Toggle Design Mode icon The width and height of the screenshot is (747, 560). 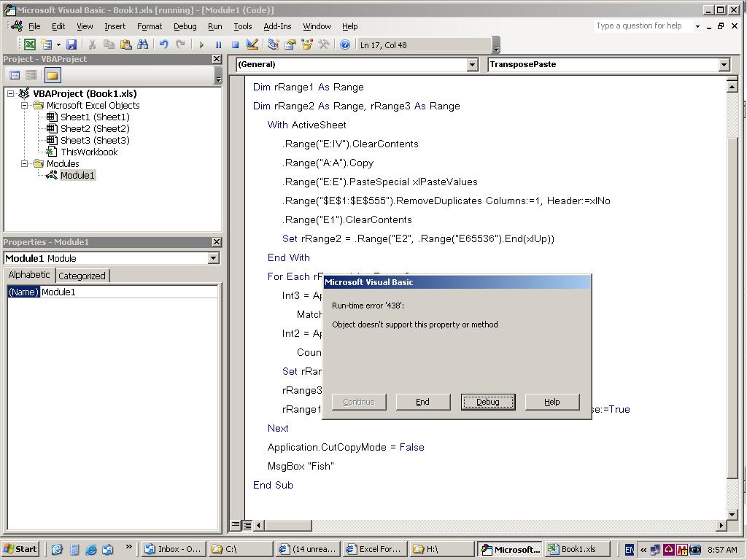pyautogui.click(x=252, y=44)
